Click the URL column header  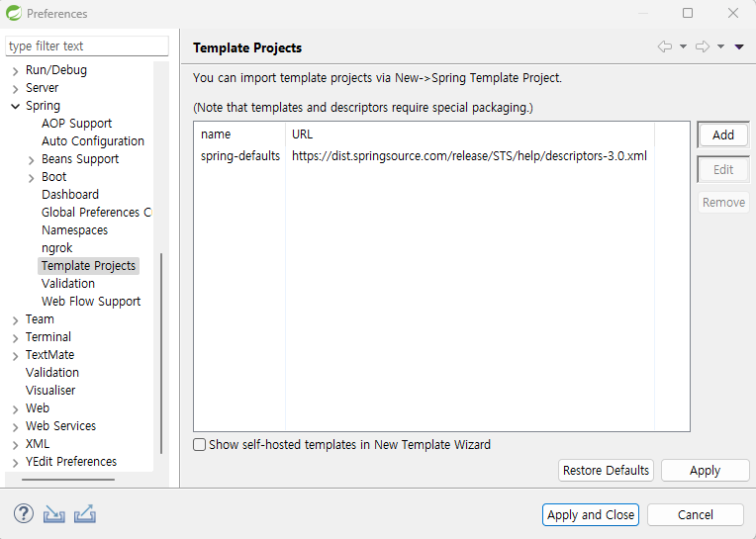pos(470,134)
